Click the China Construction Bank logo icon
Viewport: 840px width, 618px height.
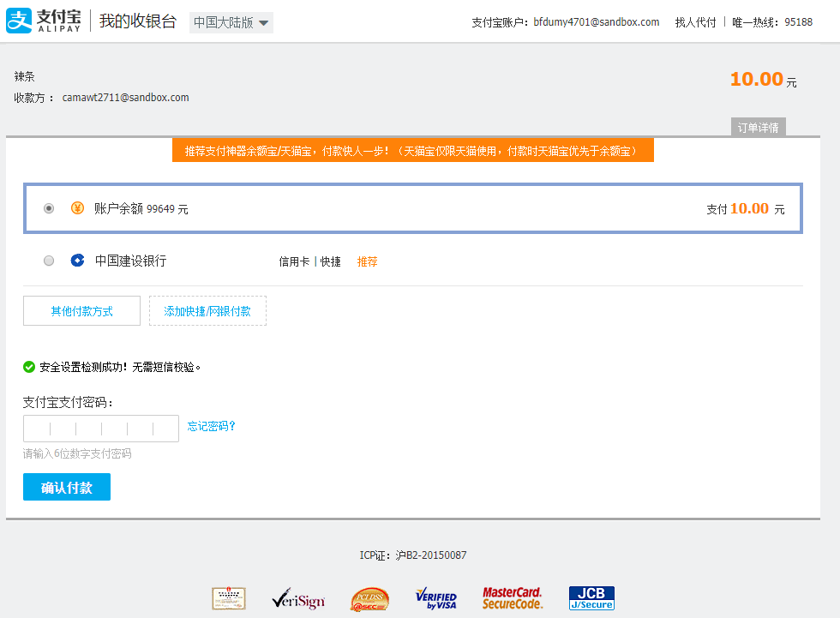(78, 261)
